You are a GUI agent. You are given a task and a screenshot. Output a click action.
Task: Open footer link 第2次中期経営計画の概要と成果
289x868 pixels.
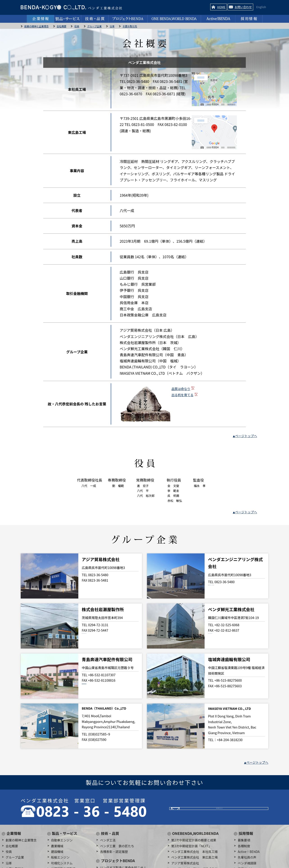coord(193,840)
